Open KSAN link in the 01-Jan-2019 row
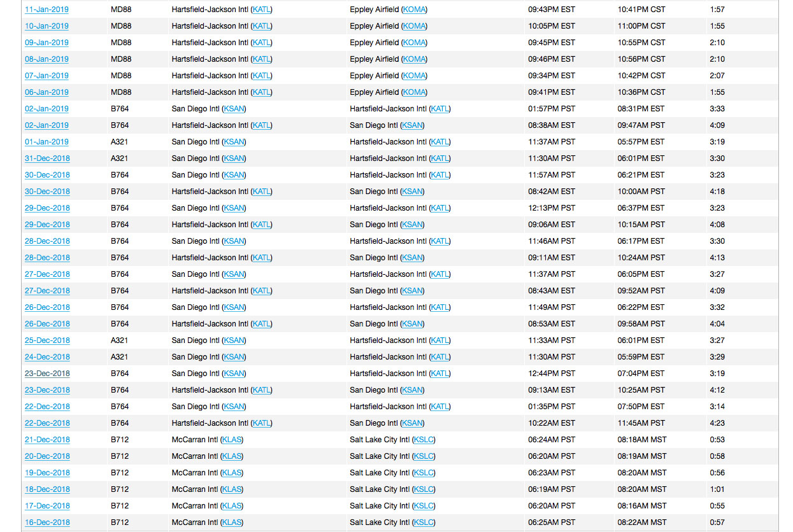The height and width of the screenshot is (532, 793). click(x=234, y=142)
